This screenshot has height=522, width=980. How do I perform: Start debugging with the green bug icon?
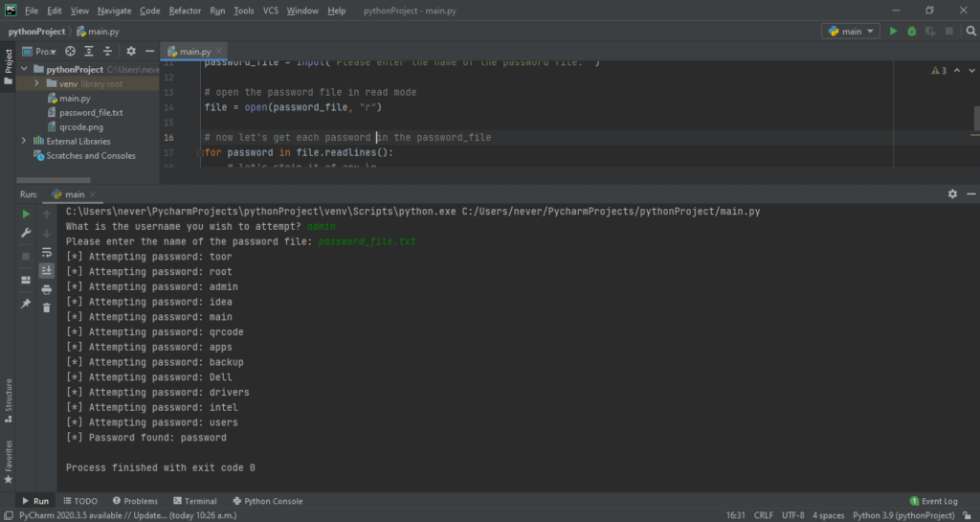911,32
